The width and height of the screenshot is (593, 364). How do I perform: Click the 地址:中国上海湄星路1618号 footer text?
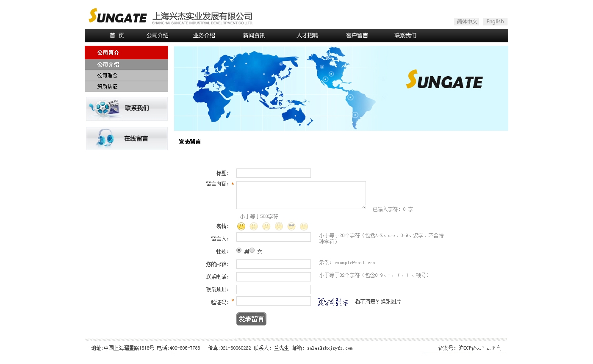coord(123,348)
